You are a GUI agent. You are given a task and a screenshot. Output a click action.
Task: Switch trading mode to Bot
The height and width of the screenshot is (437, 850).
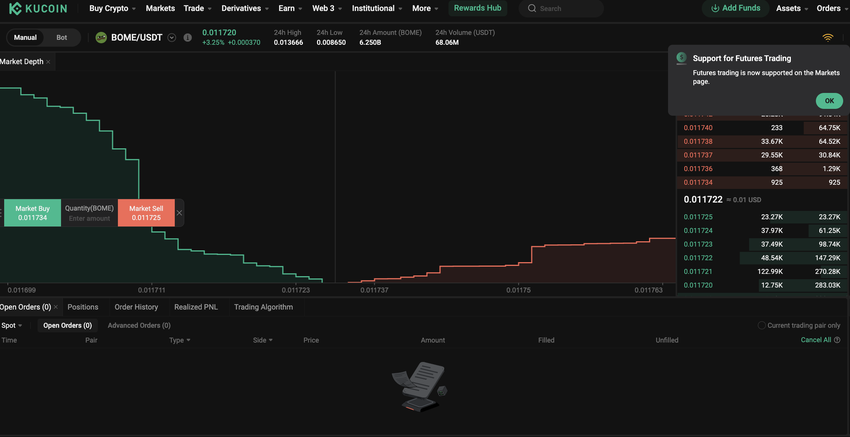coord(62,37)
